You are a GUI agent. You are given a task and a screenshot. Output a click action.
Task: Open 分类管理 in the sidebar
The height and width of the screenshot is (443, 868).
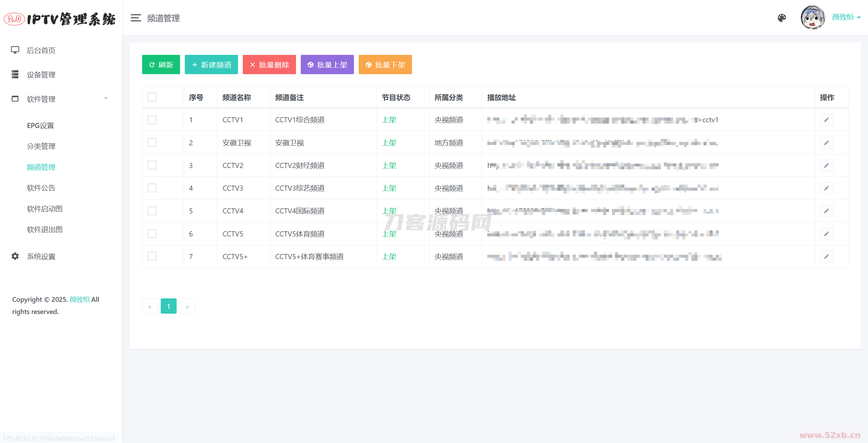pyautogui.click(x=41, y=146)
